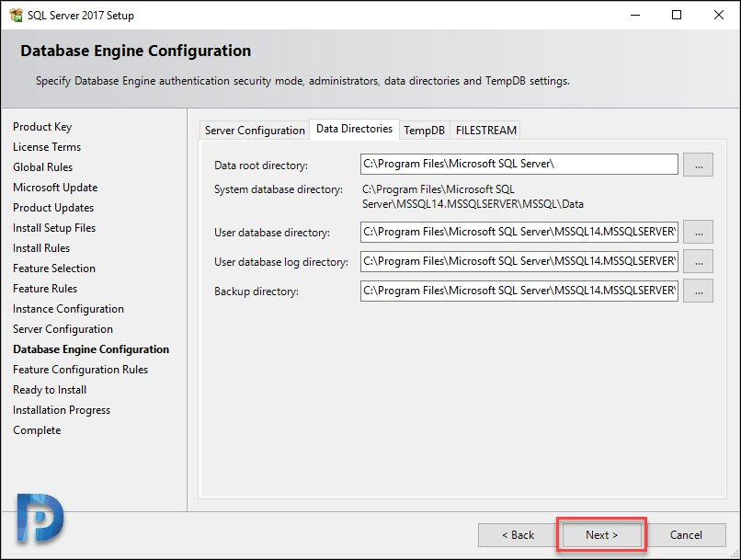Select the Install Rules step
Image resolution: width=741 pixels, height=560 pixels.
(41, 248)
